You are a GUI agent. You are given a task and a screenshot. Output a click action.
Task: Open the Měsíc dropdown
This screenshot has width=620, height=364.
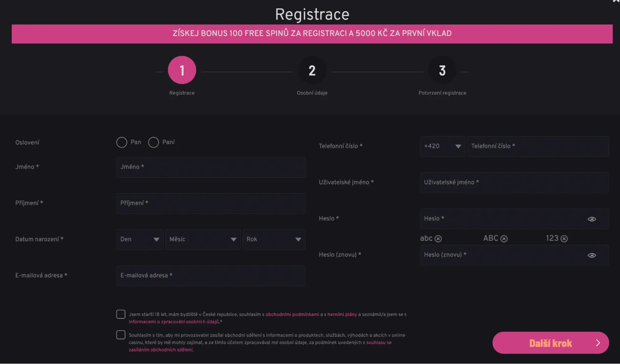[x=203, y=239]
